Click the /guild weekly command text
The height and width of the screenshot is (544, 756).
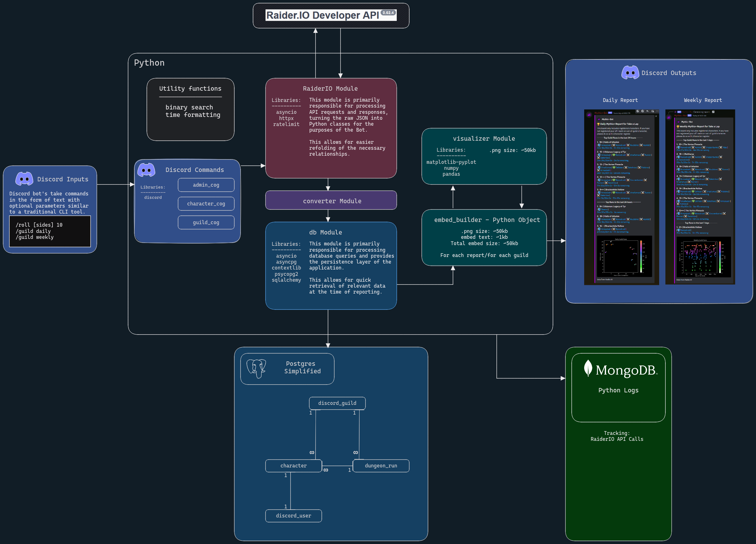click(x=35, y=237)
